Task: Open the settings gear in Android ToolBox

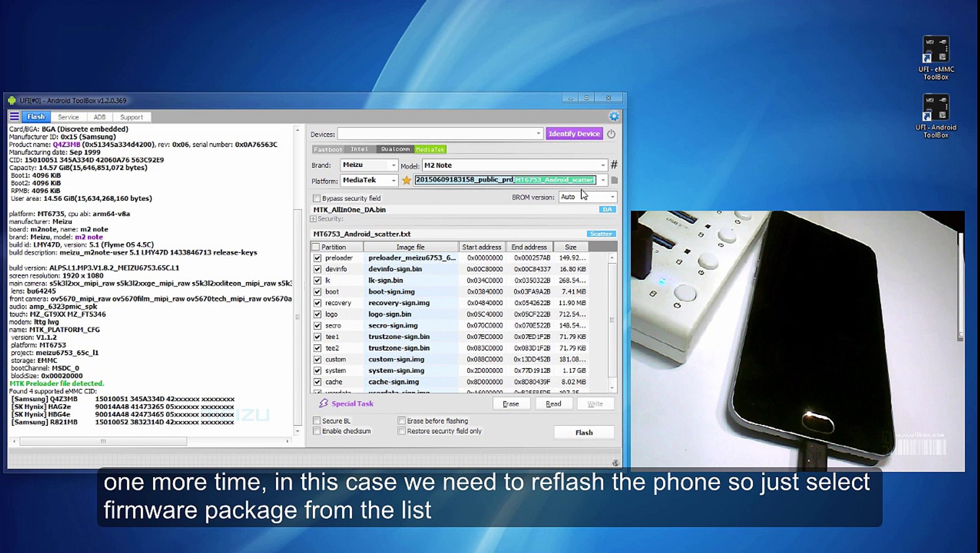Action: pos(614,116)
